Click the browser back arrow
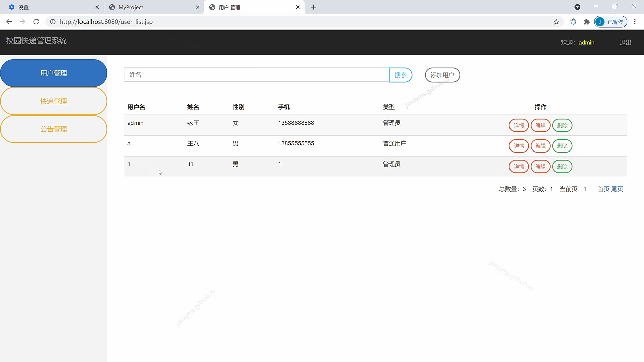 [x=9, y=22]
